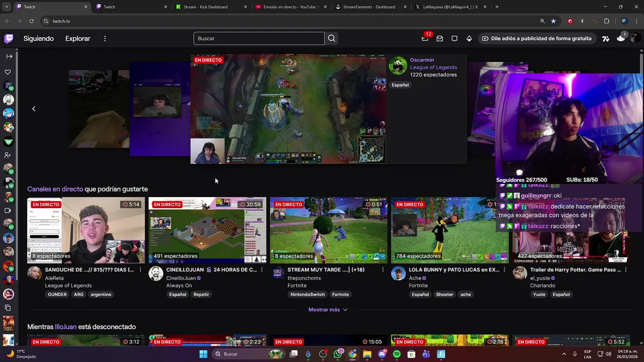Open the 7TV extension icon

tap(606, 38)
